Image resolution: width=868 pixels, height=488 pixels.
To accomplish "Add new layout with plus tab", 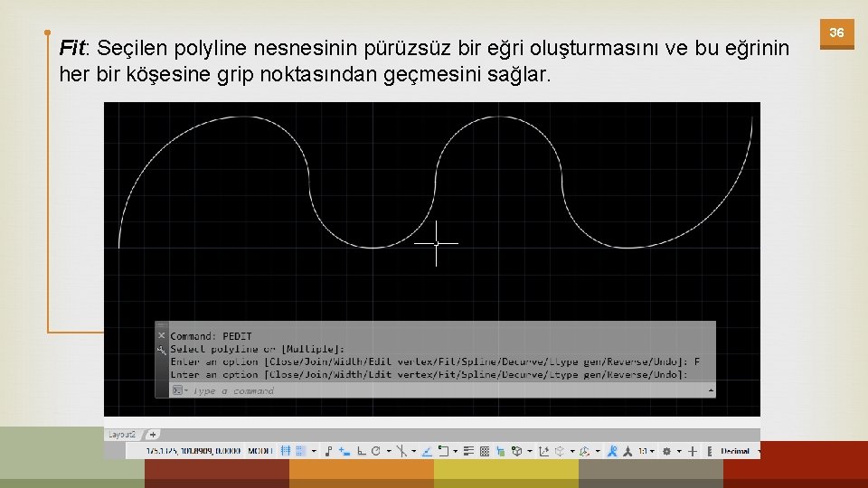I will click(x=153, y=435).
